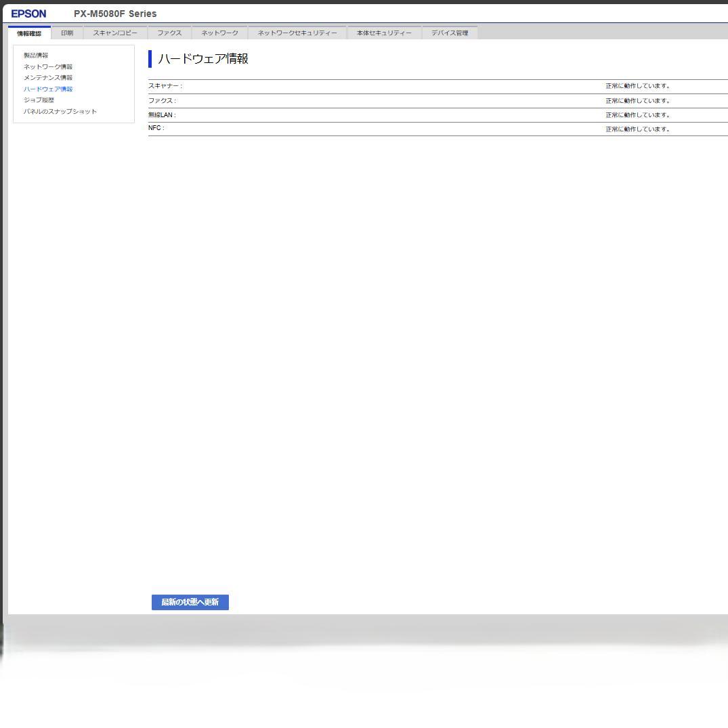This screenshot has height=728, width=728.
Task: Switch to the 情報確認 tab
Action: 29,33
